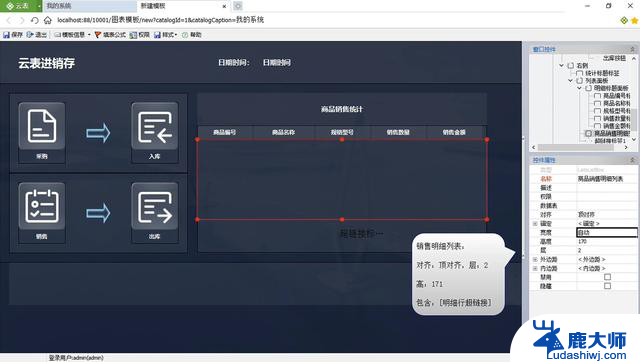Screen dimensions: 640x362
Task: Reload the page with refresh icon
Action: tap(35, 20)
